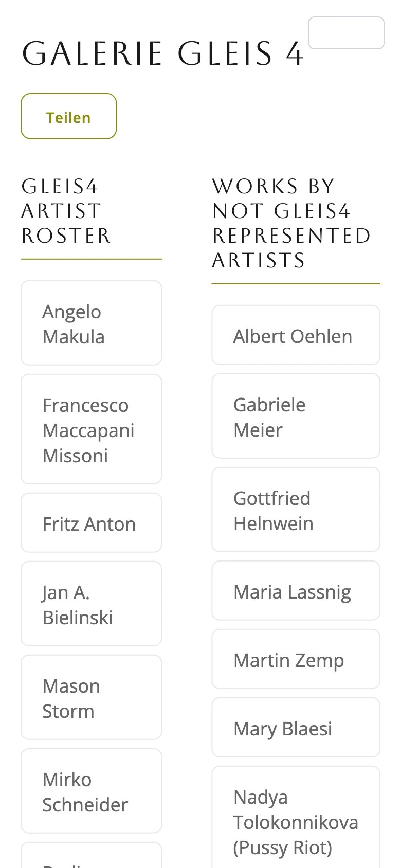This screenshot has height=868, width=401.
Task: Select the Mason Storm card
Action: [x=92, y=697]
